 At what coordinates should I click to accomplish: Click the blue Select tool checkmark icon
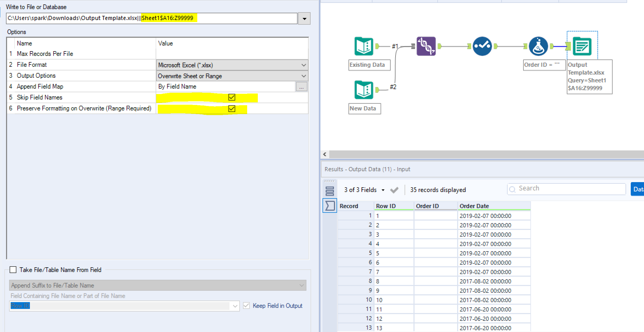[482, 47]
